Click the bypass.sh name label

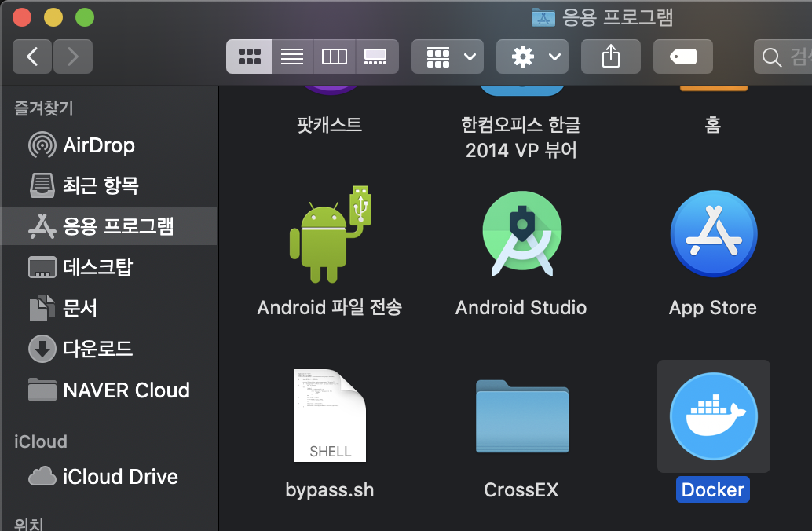pyautogui.click(x=330, y=489)
